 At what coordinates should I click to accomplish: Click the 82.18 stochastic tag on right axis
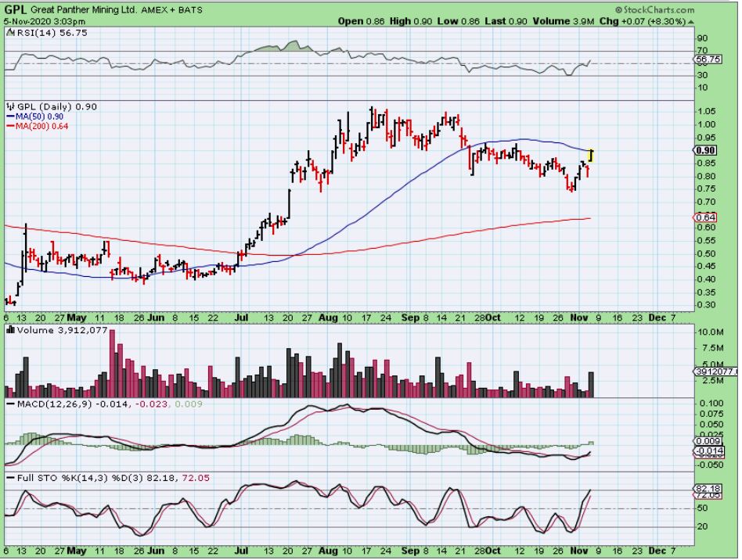[x=708, y=489]
